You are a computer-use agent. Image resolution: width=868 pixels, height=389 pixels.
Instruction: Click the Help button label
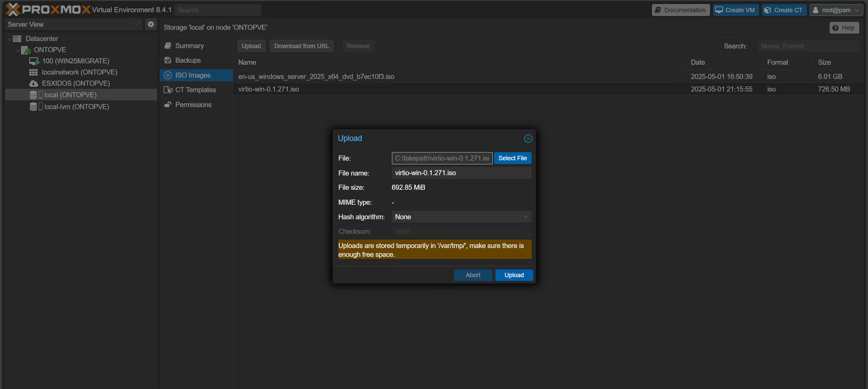point(848,28)
